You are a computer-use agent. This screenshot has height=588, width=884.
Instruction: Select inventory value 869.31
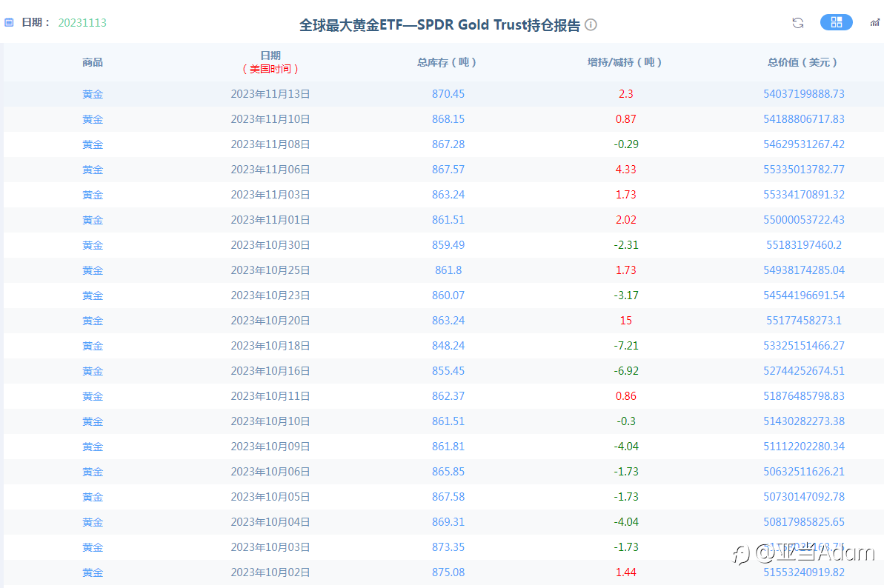pyautogui.click(x=448, y=522)
